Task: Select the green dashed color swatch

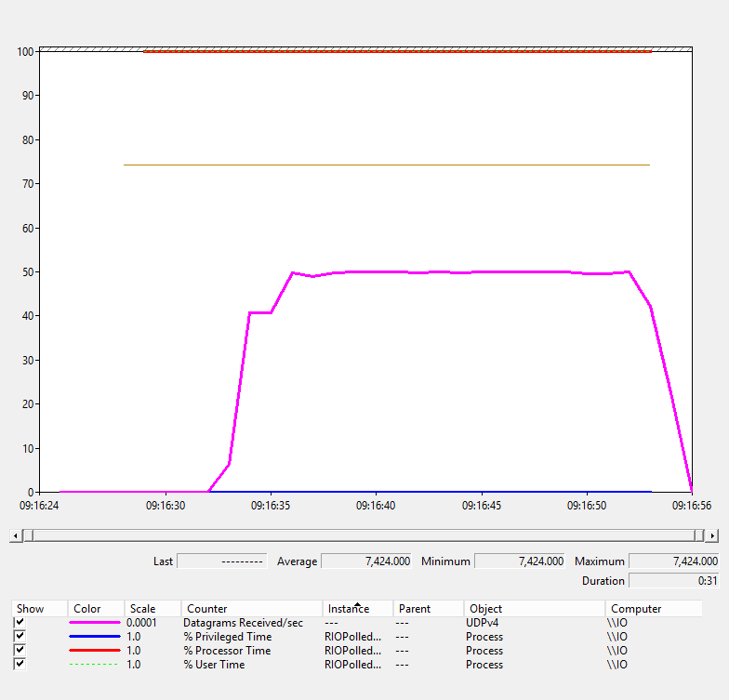Action: tap(95, 665)
